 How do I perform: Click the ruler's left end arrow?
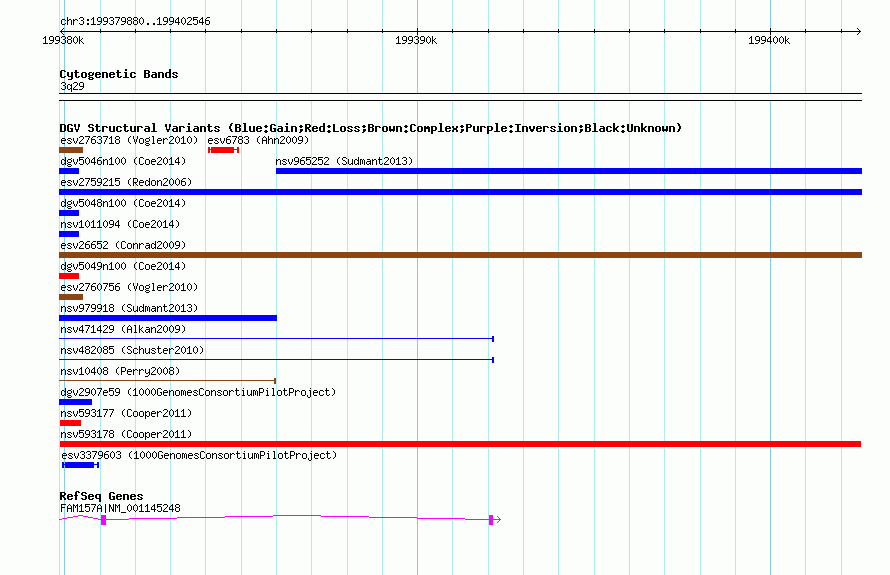click(x=62, y=31)
